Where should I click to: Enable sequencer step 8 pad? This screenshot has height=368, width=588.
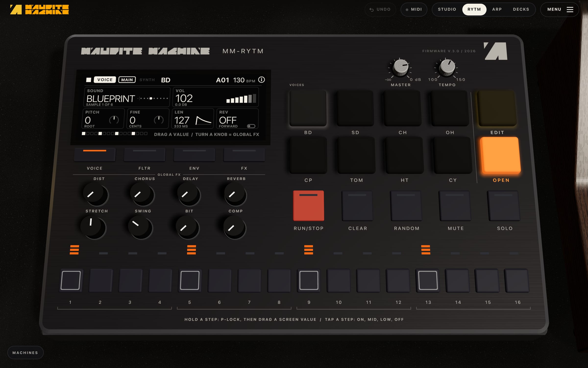[x=279, y=280]
